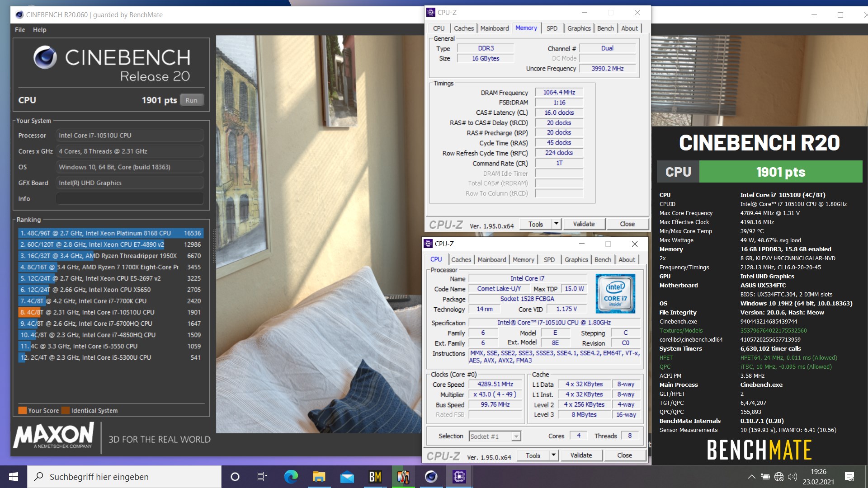Expand Tools dropdown arrow in top CPU-Z

point(557,224)
